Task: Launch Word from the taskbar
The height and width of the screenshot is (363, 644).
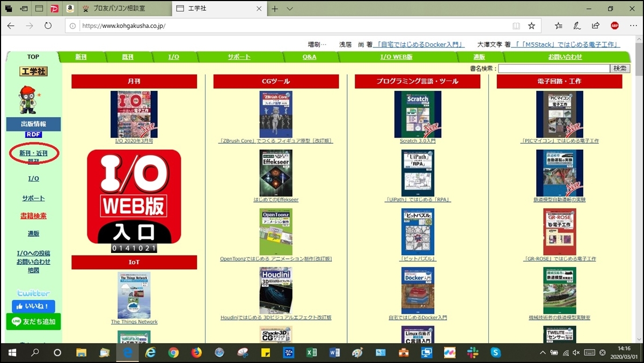Action: click(334, 353)
